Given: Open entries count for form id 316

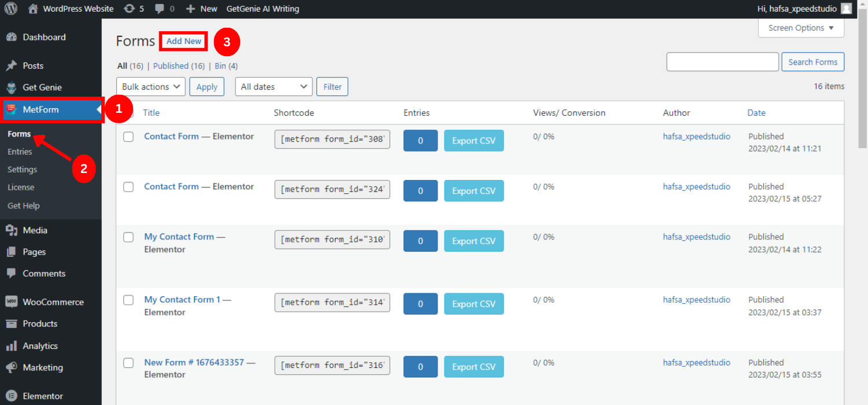Looking at the screenshot, I should pyautogui.click(x=420, y=367).
